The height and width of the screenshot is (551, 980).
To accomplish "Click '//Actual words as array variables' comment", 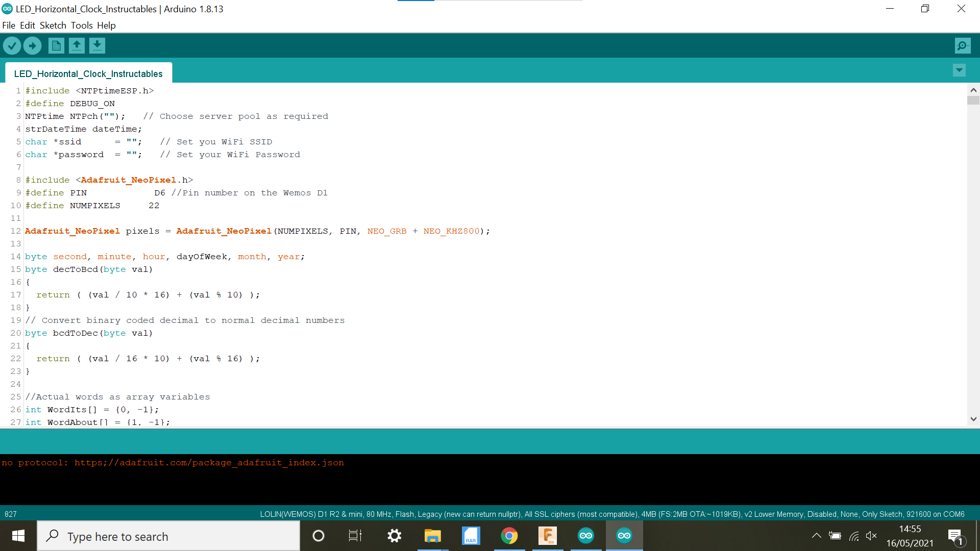I will coord(117,397).
